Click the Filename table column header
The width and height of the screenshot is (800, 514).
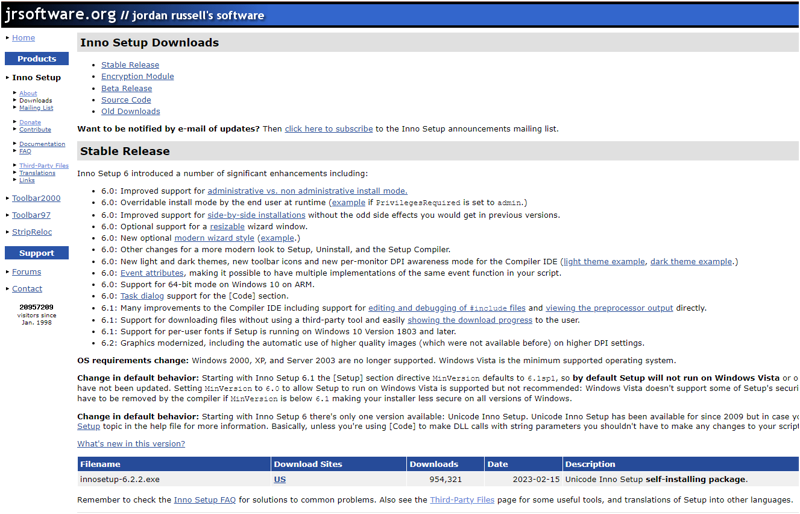coord(174,464)
